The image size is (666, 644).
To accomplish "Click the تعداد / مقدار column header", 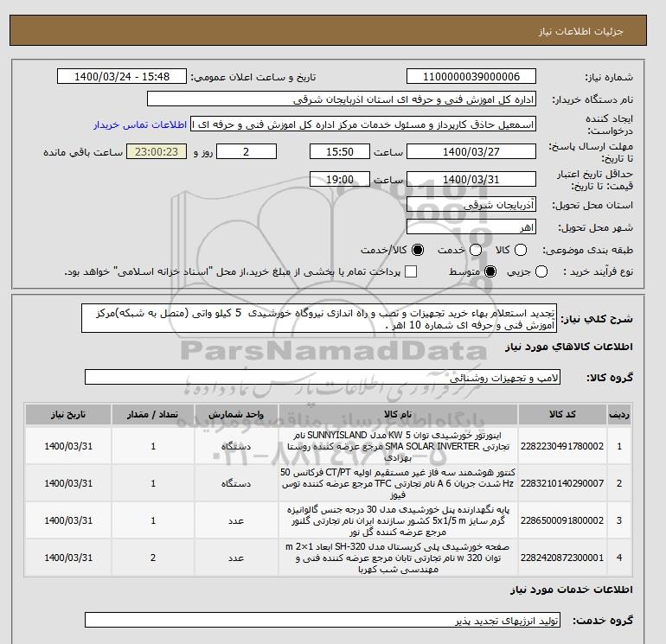I will click(153, 414).
